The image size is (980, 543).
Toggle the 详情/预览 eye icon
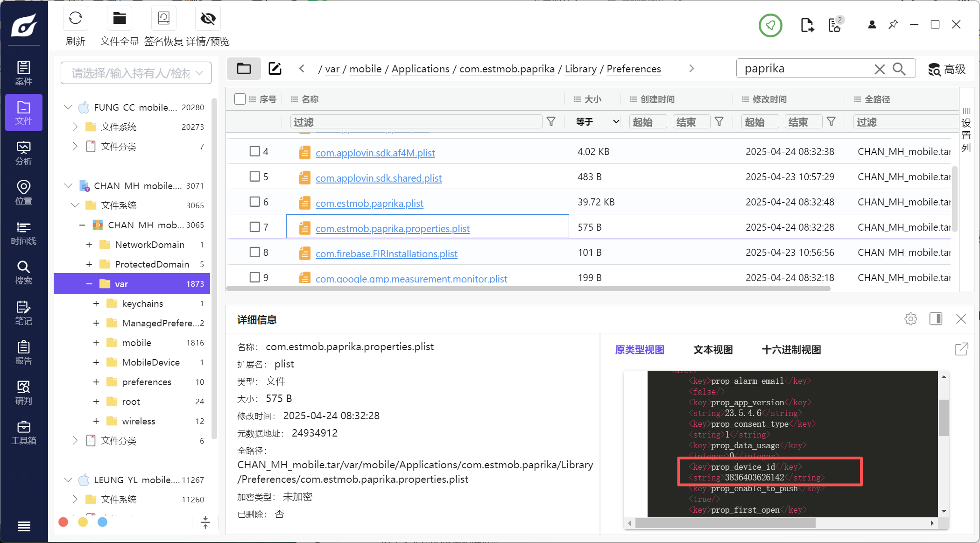point(208,19)
